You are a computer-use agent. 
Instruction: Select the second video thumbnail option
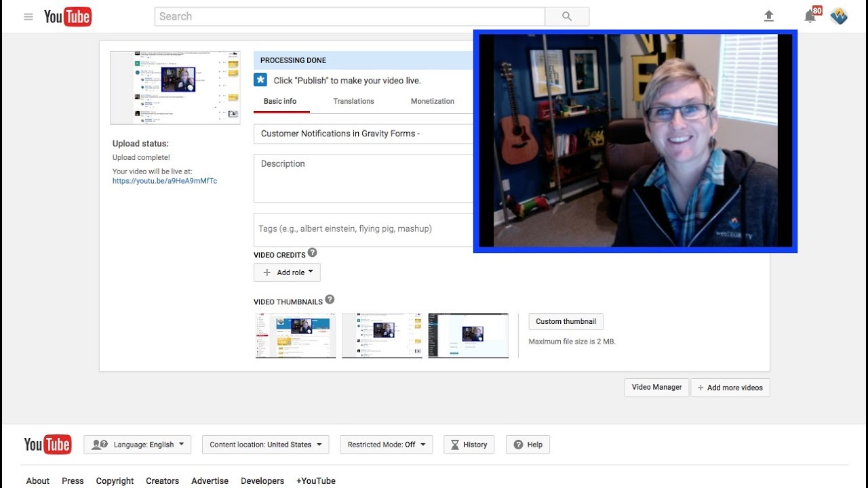click(382, 335)
